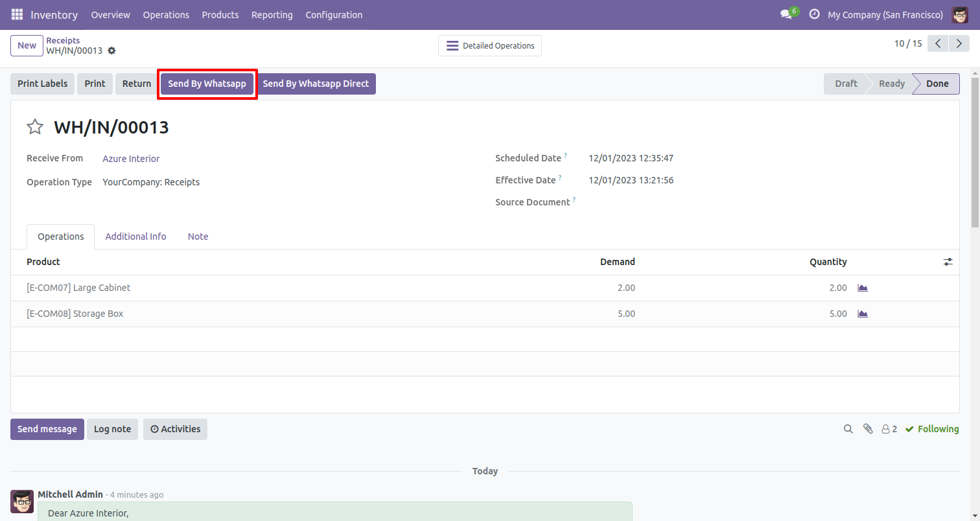Click Send By Whatsapp Direct button
This screenshot has width=980, height=521.
click(316, 84)
